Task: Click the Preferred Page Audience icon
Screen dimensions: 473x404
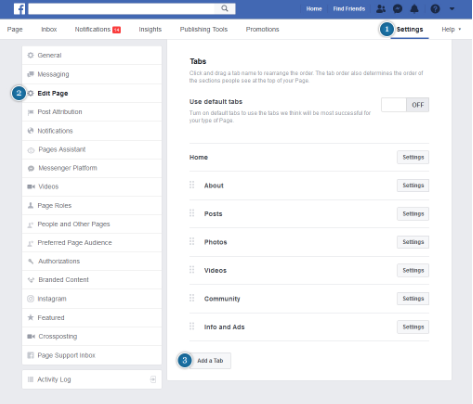Action: (x=30, y=243)
